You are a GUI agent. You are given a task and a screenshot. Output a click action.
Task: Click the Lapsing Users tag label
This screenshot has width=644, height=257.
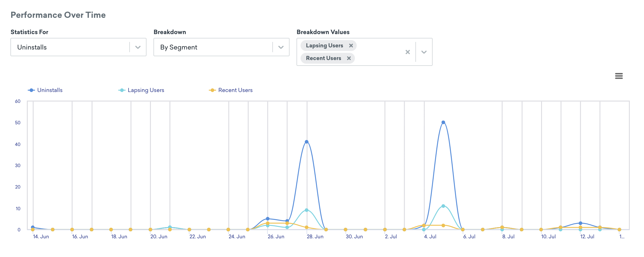324,46
